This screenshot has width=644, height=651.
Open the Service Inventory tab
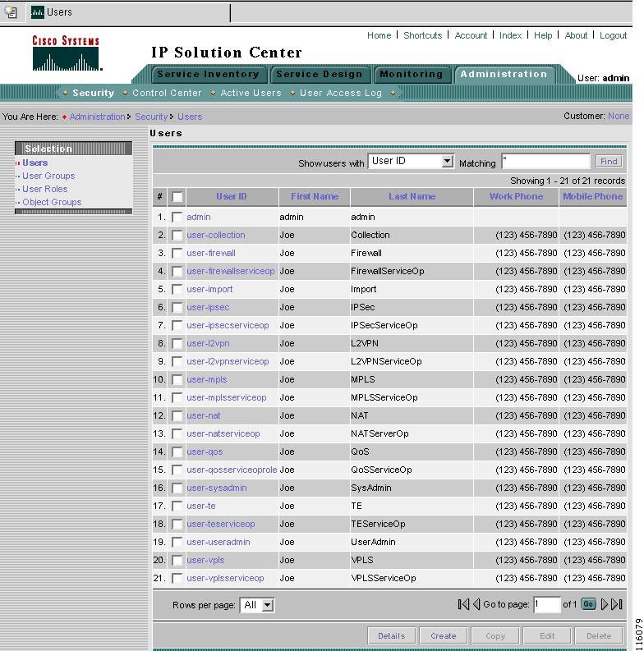coord(208,75)
